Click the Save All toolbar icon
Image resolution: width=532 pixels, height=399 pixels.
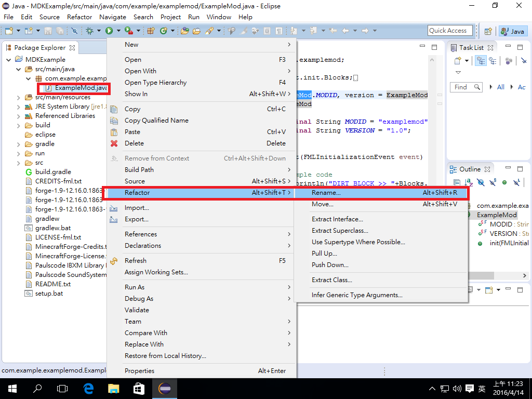[x=60, y=31]
